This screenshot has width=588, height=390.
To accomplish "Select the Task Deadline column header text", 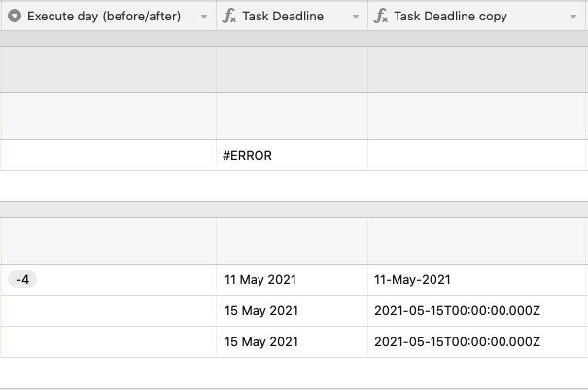I will [283, 17].
